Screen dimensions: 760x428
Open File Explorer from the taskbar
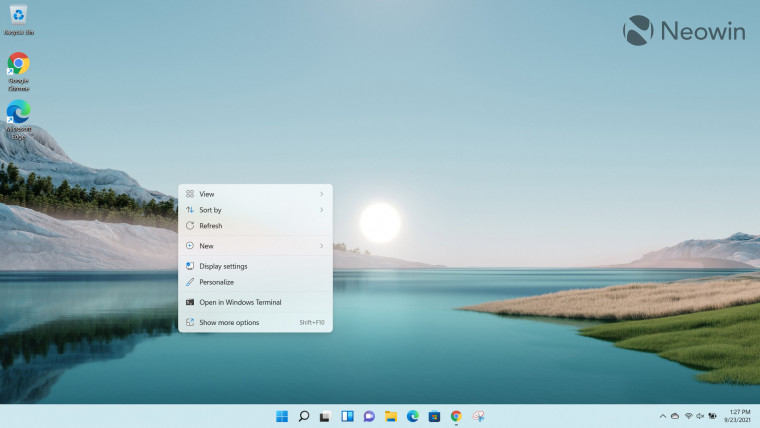391,416
